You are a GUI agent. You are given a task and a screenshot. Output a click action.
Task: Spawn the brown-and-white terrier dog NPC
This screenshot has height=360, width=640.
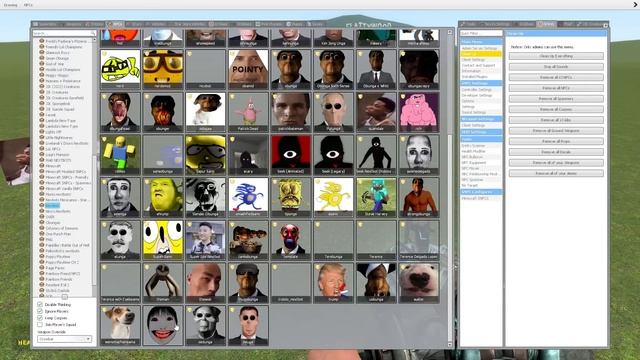point(120,325)
